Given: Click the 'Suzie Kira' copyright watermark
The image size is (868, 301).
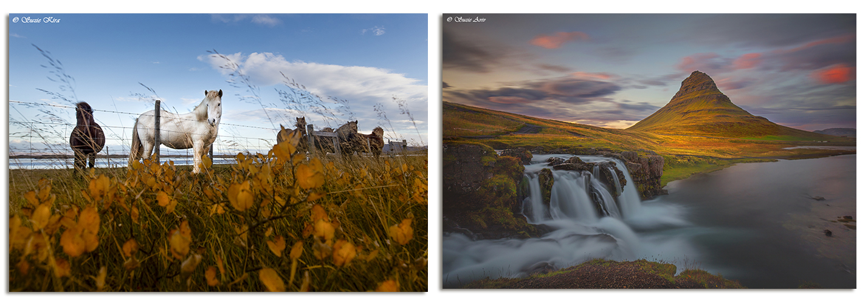Looking at the screenshot, I should [36, 20].
